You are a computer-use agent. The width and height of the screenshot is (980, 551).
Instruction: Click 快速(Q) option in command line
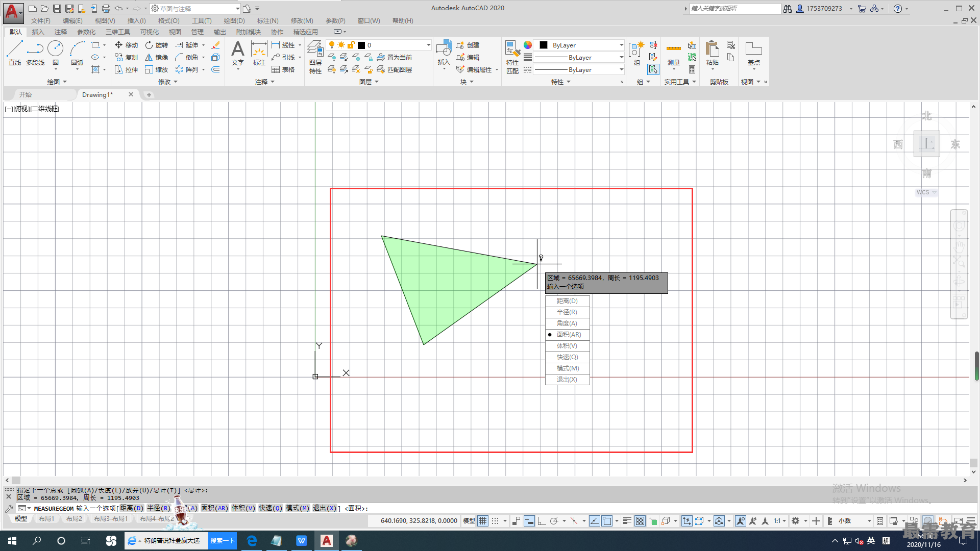270,508
